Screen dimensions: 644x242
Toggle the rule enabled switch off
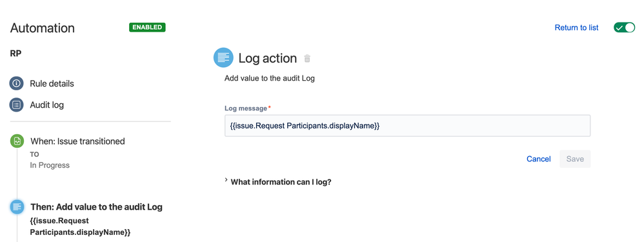pyautogui.click(x=624, y=28)
